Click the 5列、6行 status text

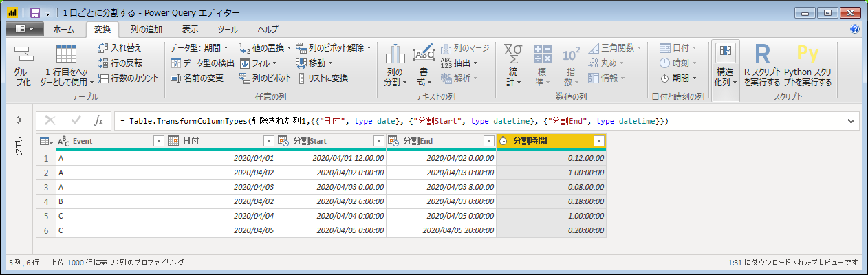click(x=23, y=263)
